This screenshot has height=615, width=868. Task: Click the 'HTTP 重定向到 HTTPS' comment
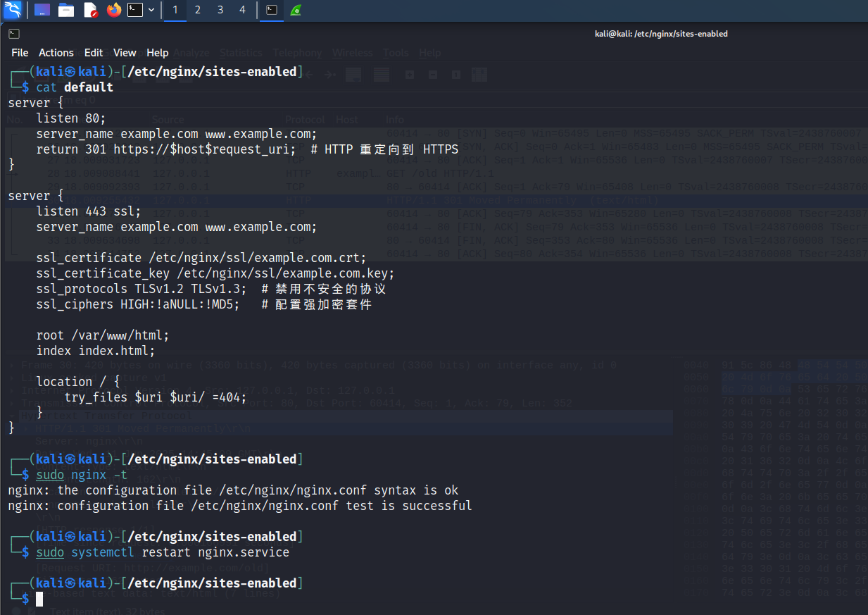[x=384, y=149]
